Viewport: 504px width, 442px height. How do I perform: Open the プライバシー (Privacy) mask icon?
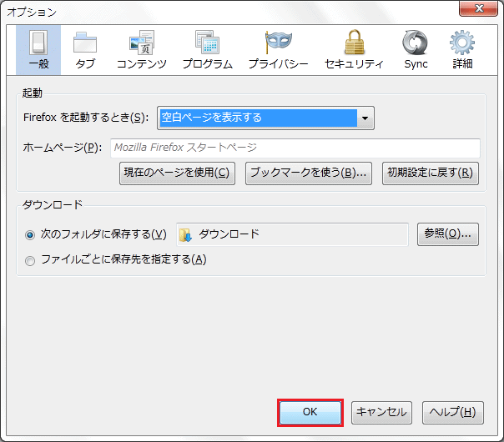click(278, 42)
